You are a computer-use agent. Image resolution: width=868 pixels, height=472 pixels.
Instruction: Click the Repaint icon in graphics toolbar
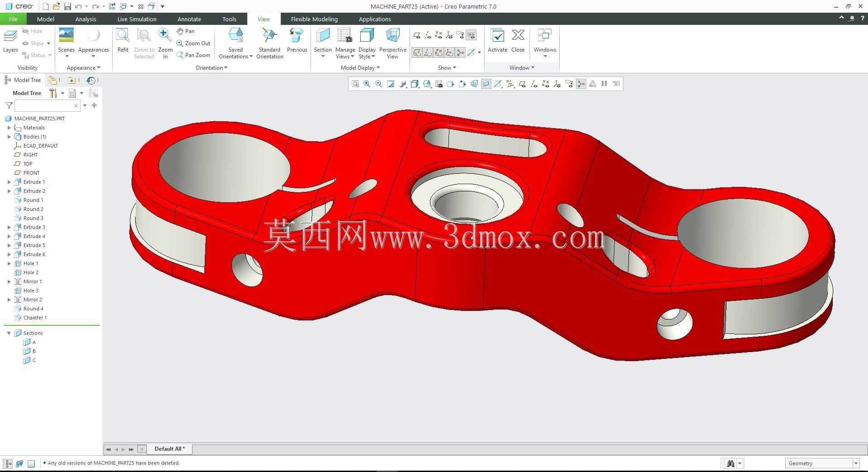tap(391, 84)
